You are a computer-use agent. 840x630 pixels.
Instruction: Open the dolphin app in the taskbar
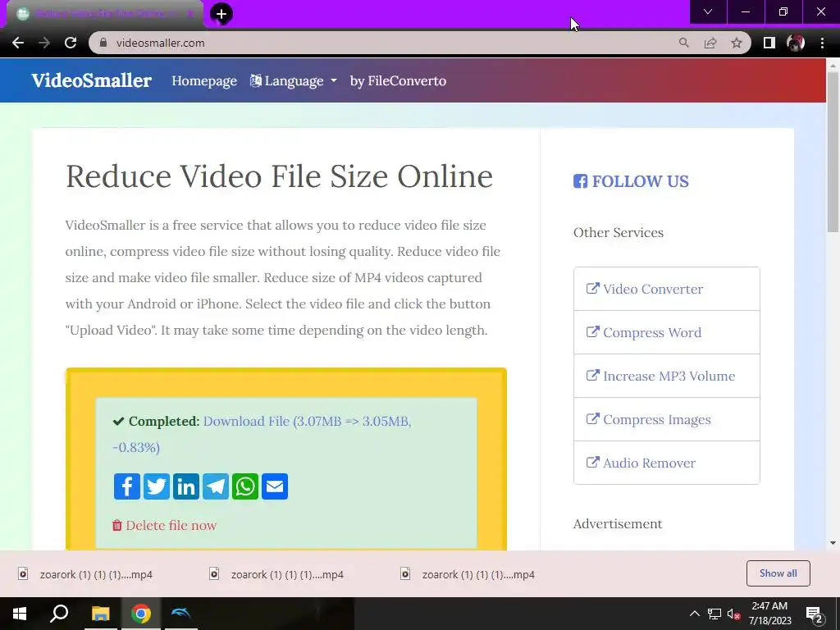click(x=180, y=614)
